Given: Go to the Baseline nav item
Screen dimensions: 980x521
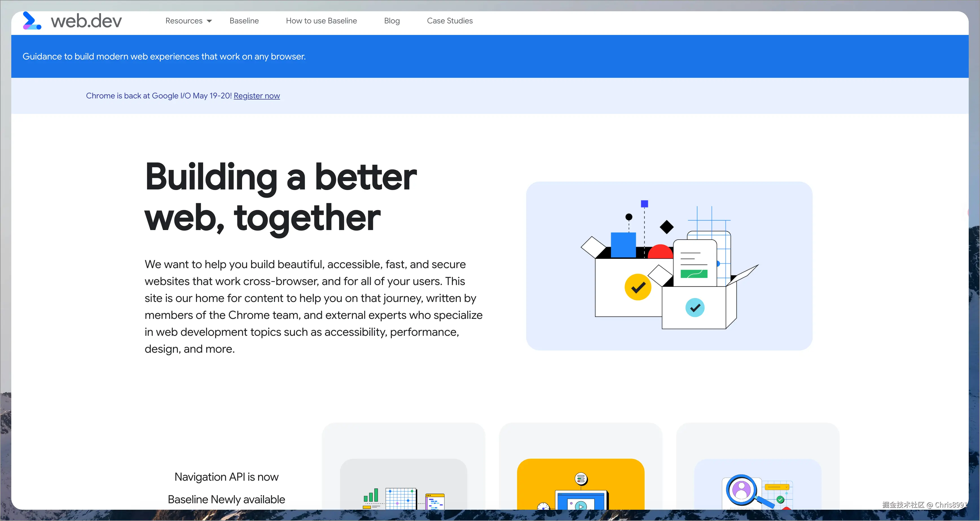Looking at the screenshot, I should (x=244, y=21).
